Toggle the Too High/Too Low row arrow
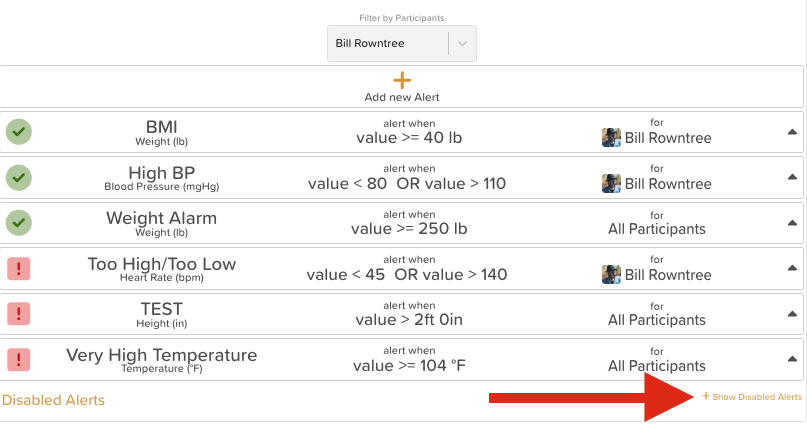The height and width of the screenshot is (426, 807). (x=792, y=268)
